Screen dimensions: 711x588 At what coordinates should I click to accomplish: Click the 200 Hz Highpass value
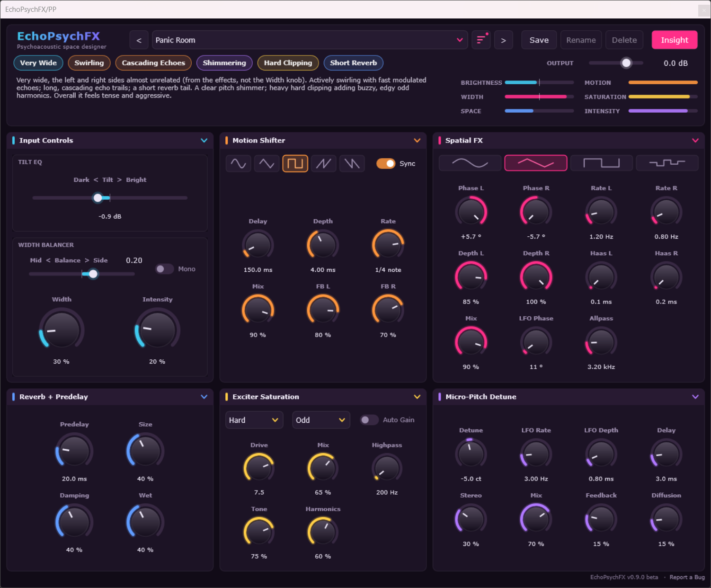387,493
